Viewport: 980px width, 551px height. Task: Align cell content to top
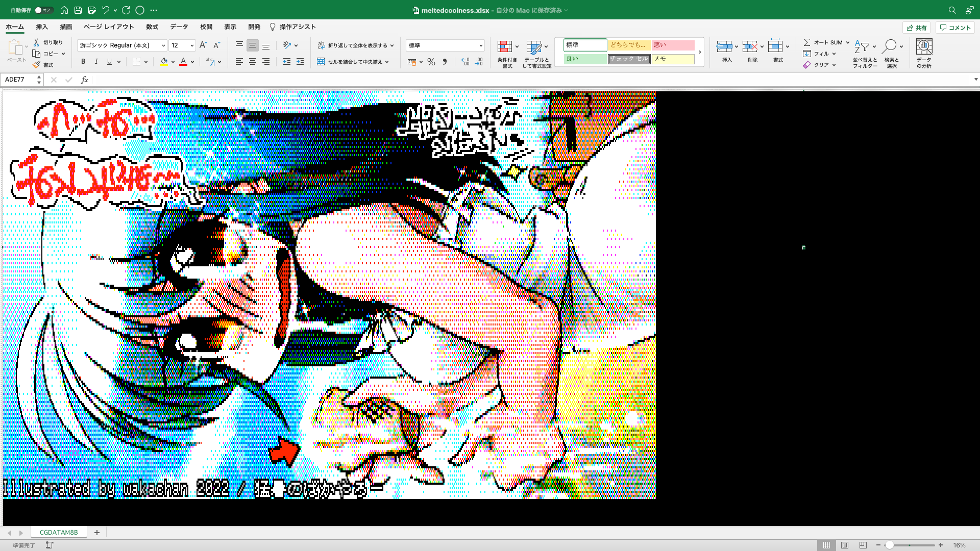click(239, 45)
